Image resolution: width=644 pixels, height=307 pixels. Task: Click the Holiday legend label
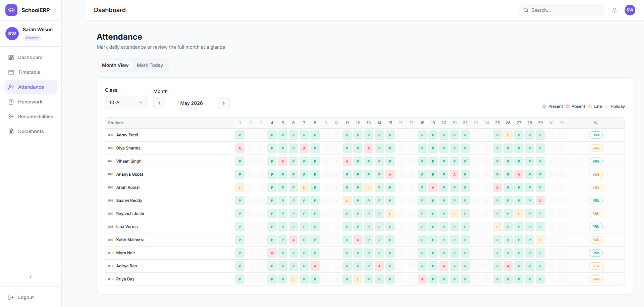(618, 106)
